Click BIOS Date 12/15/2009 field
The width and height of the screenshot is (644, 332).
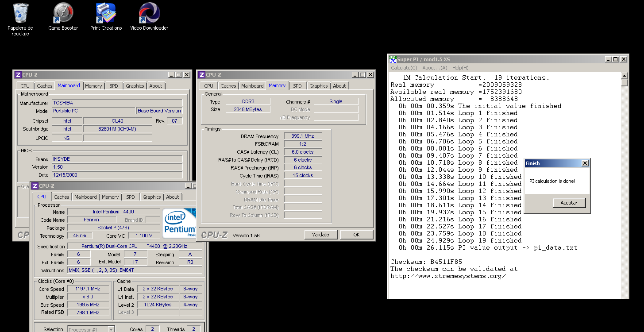(x=117, y=175)
